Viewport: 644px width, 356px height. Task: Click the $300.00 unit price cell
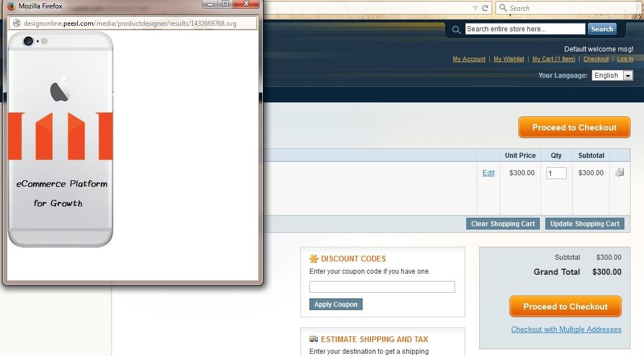[x=522, y=173]
